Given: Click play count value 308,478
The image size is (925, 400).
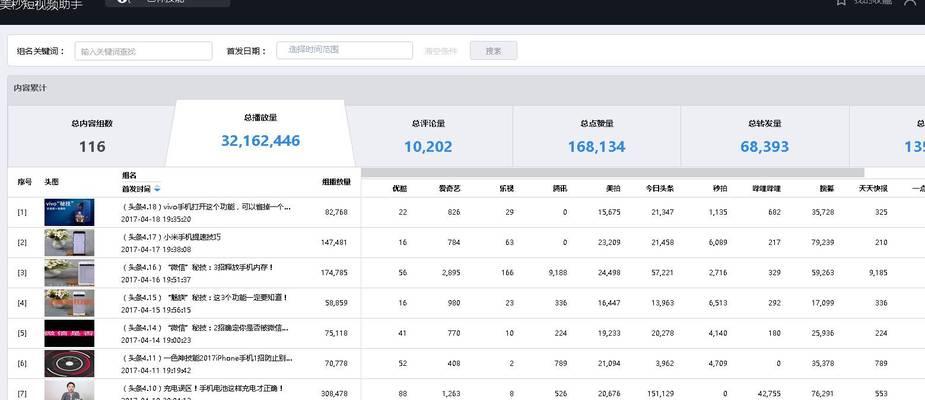Looking at the screenshot, I should [334, 394].
